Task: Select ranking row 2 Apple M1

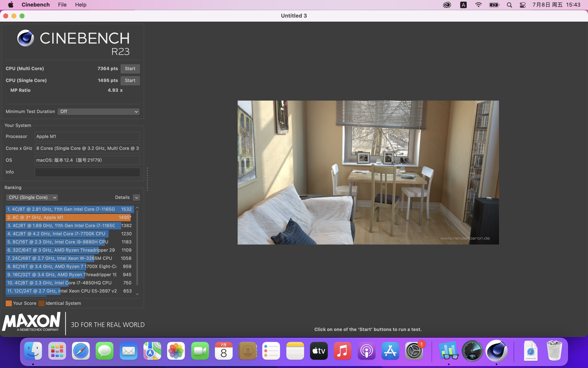Action: tap(69, 218)
